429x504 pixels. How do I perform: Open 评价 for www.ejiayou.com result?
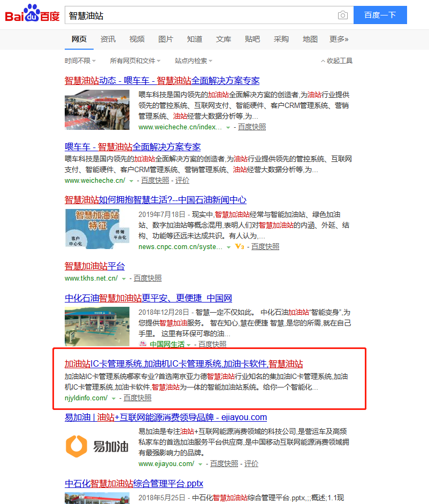251,463
